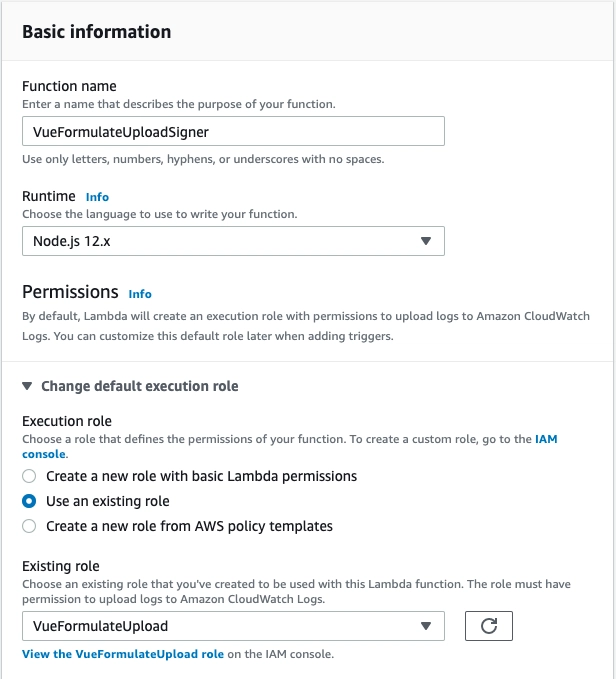This screenshot has width=616, height=679.
Task: Click the Change default execution role heading
Action: (139, 386)
